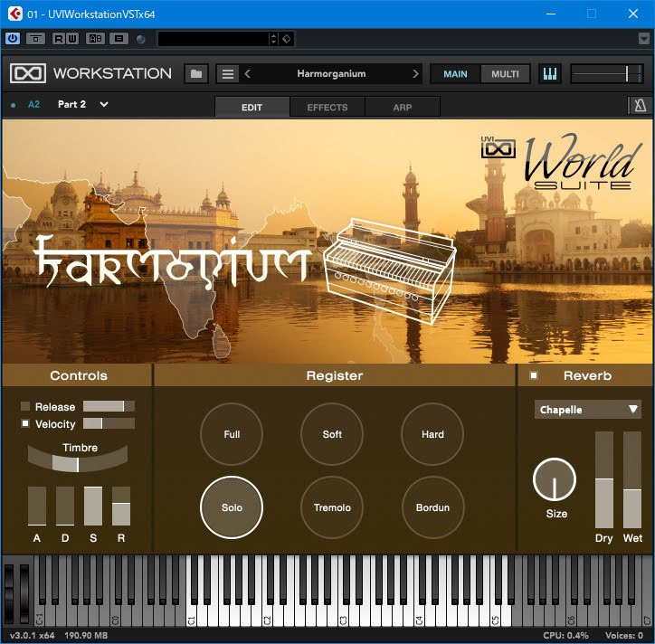655x644 pixels.
Task: Click the Wet level slider
Action: click(632, 480)
